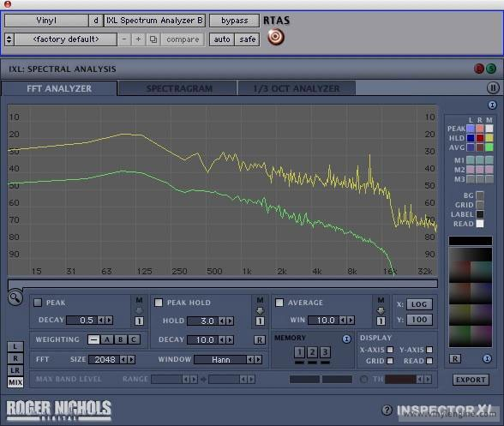504x426 pixels.
Task: Reset colors with the palette R button
Action: point(455,359)
